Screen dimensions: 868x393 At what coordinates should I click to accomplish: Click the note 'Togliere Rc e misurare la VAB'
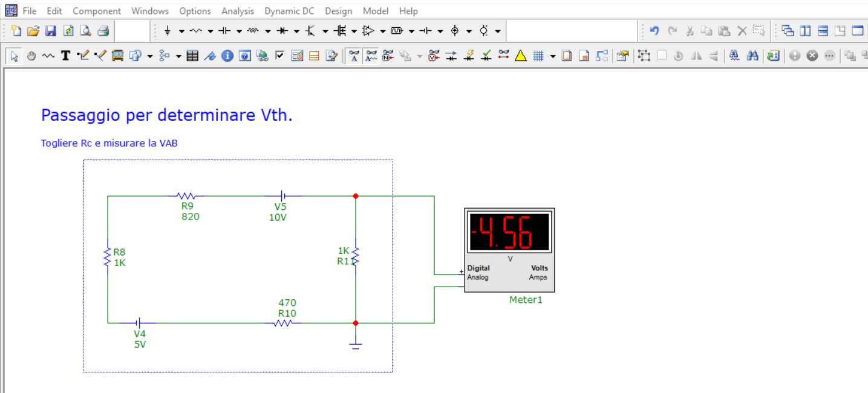tap(109, 143)
